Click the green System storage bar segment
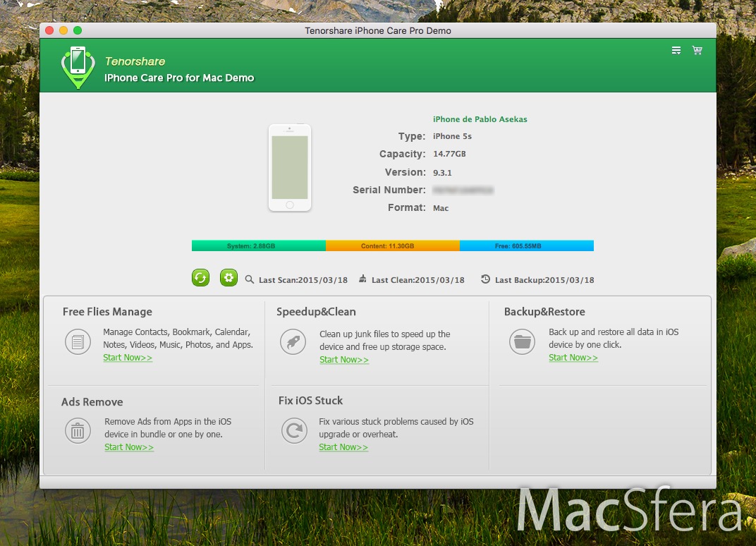The height and width of the screenshot is (546, 756). 259,246
